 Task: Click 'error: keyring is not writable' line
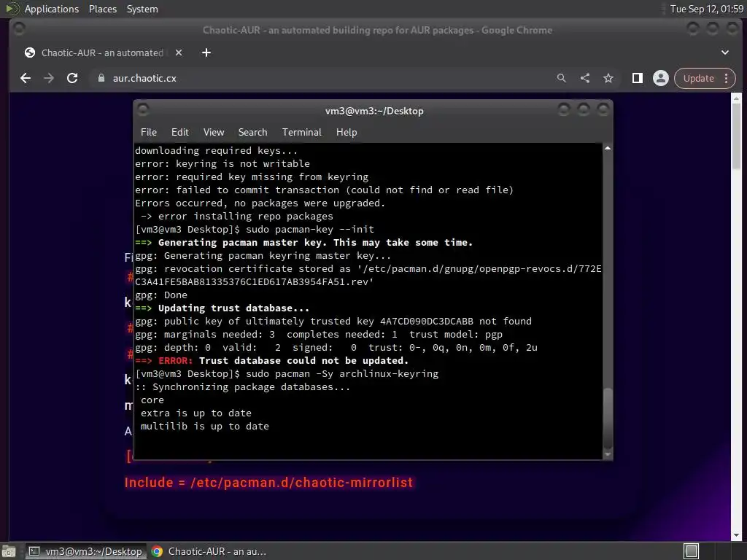click(x=222, y=164)
